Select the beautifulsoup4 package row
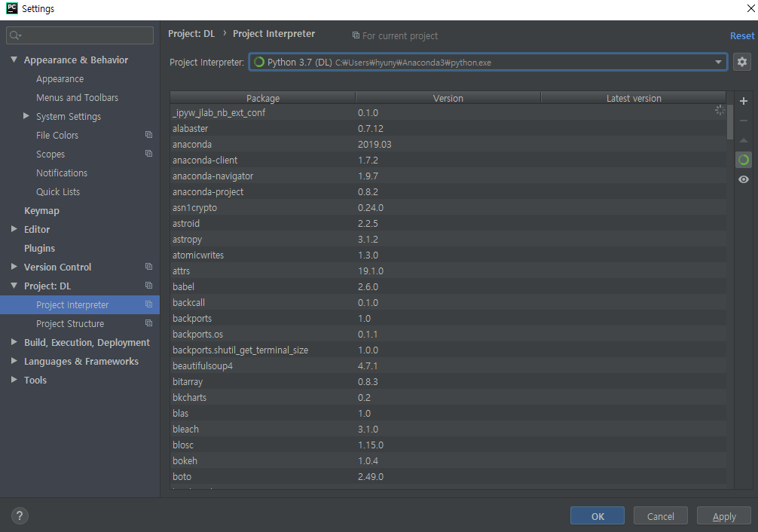Image resolution: width=758 pixels, height=532 pixels. point(448,366)
